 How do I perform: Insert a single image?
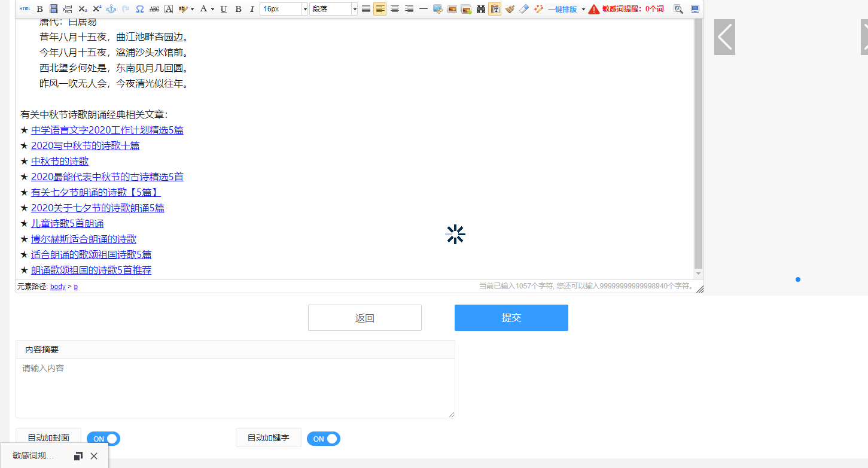point(452,9)
